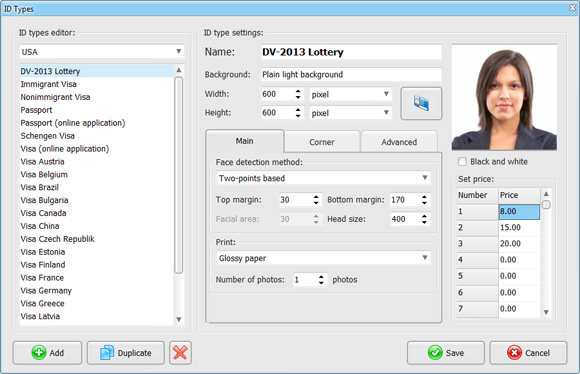The height and width of the screenshot is (374, 580).
Task: Click the price cell showing 15.00
Action: point(519,228)
